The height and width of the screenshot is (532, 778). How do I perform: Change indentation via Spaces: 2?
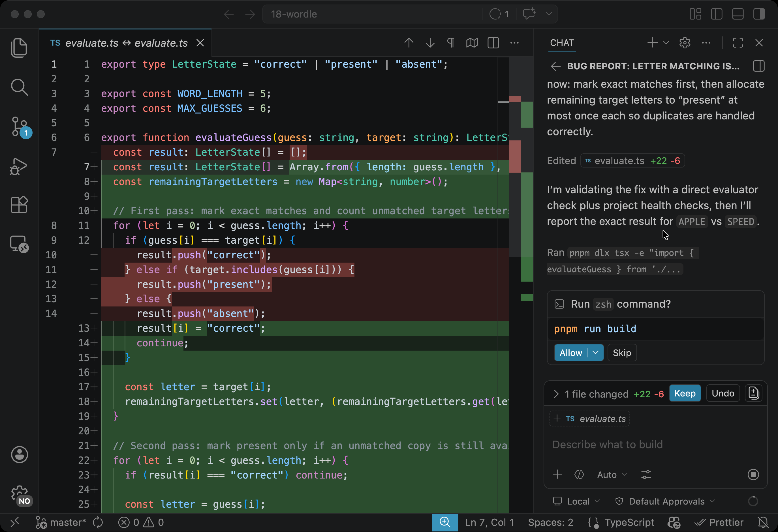(551, 522)
